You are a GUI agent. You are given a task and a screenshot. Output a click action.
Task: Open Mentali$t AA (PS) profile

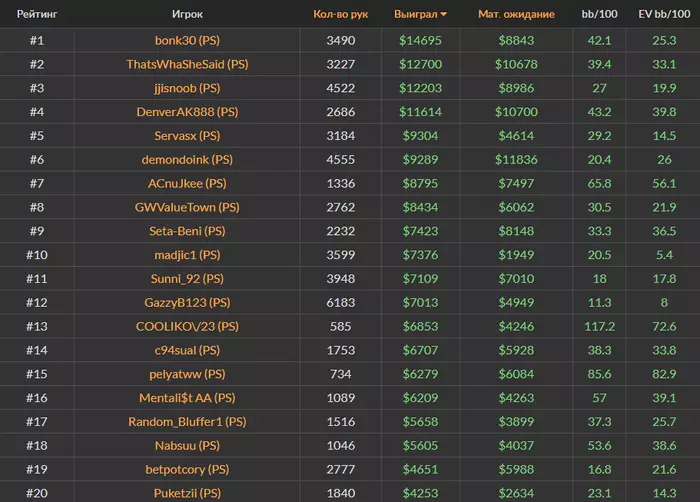187,397
